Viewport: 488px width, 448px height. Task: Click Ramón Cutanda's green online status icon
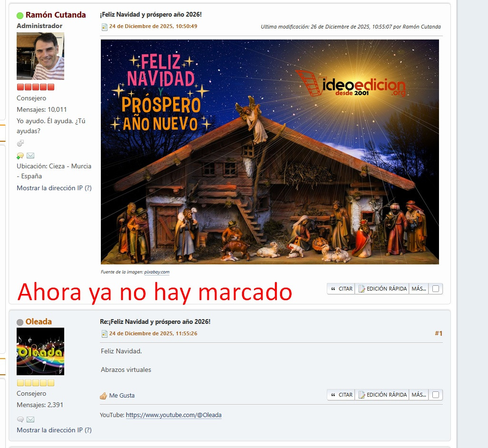[x=20, y=15]
